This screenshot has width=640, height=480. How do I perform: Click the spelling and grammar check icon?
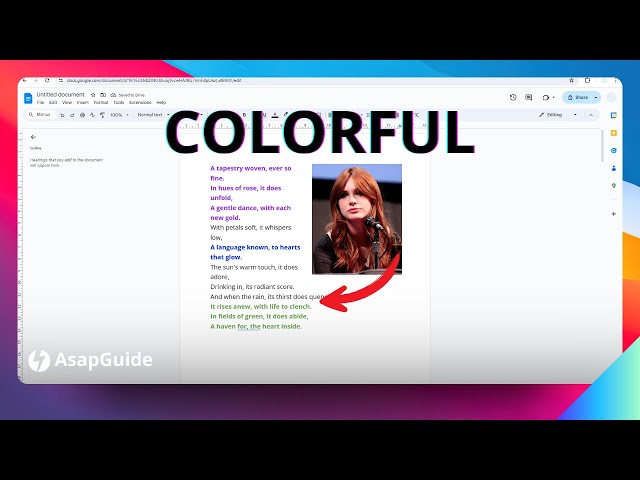pyautogui.click(x=92, y=115)
